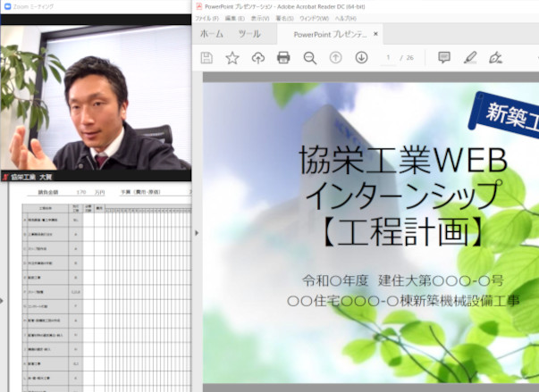Screen dimensions: 539x392
Task: Go to next page with down arrow
Action: [361, 57]
